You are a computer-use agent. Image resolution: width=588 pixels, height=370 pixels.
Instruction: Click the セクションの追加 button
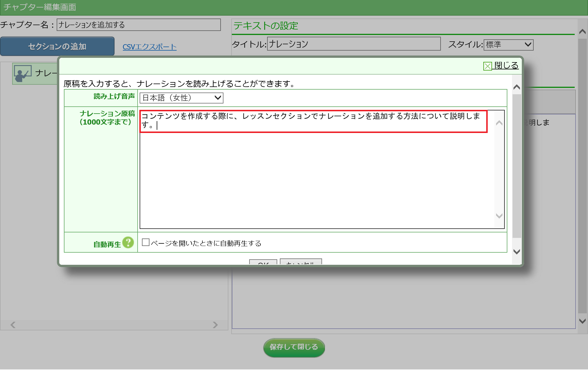57,47
